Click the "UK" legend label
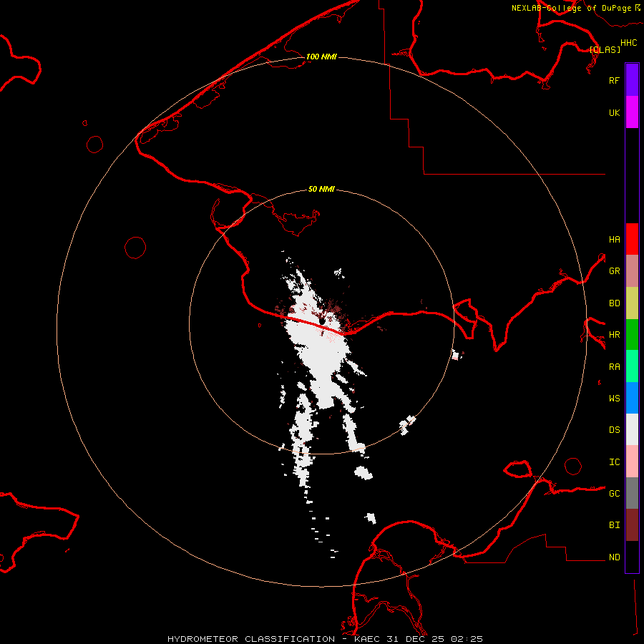This screenshot has width=644, height=644. 614,112
